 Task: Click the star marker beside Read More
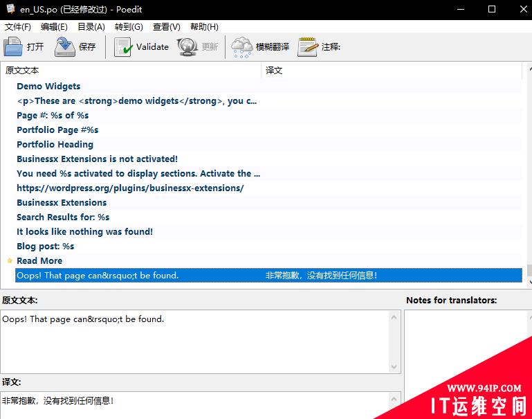tap(10, 260)
